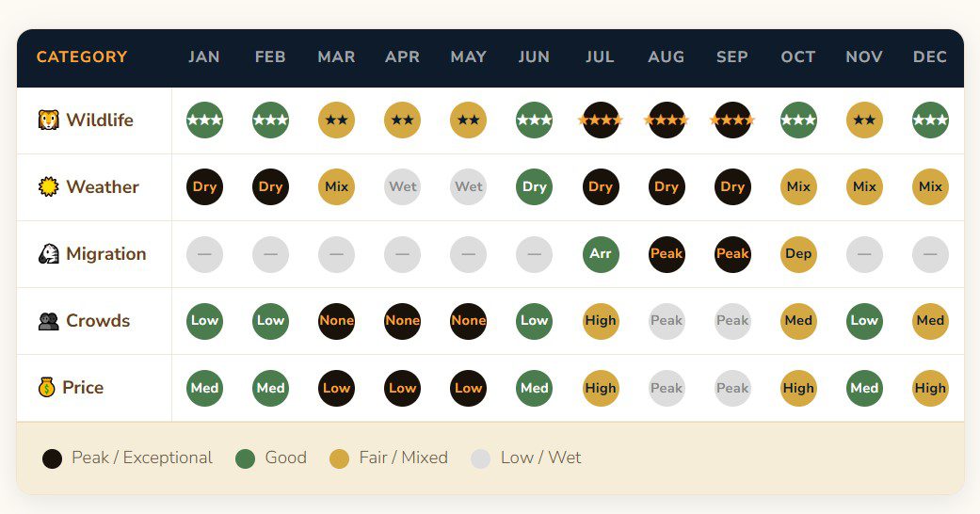
Task: Click the gray Low / Wet legend dot
Action: click(481, 458)
